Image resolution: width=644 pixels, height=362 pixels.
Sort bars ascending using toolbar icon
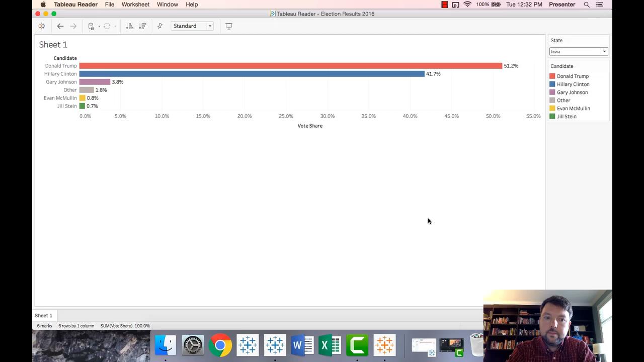pyautogui.click(x=129, y=26)
